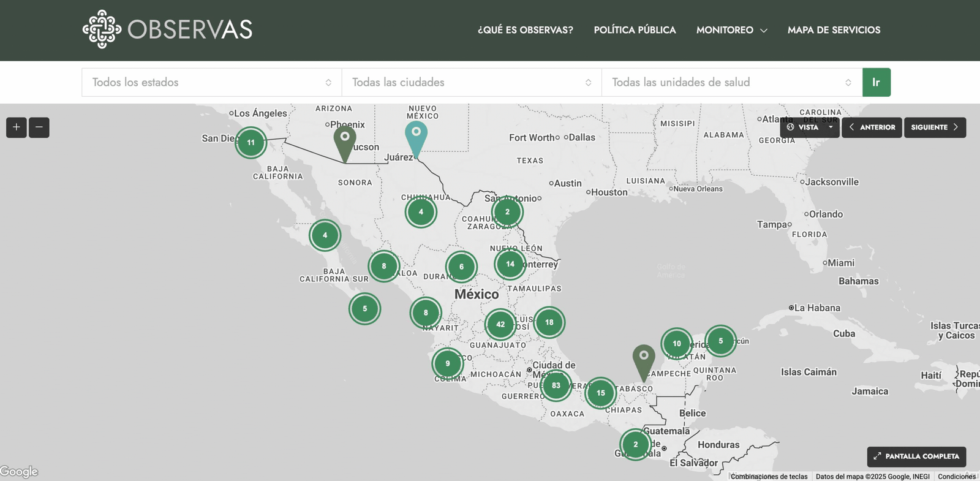Go to POLÍTICA PÚBLICA page
The height and width of the screenshot is (481, 980).
tap(635, 30)
